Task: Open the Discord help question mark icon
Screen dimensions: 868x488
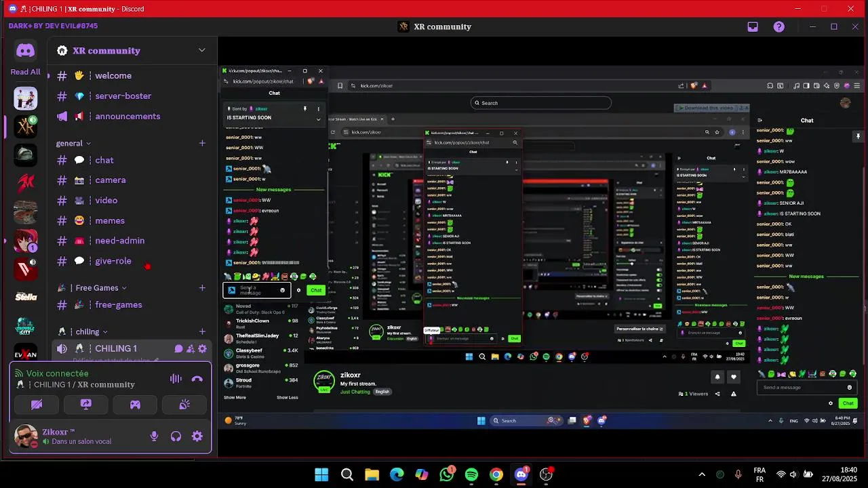Action: [779, 27]
